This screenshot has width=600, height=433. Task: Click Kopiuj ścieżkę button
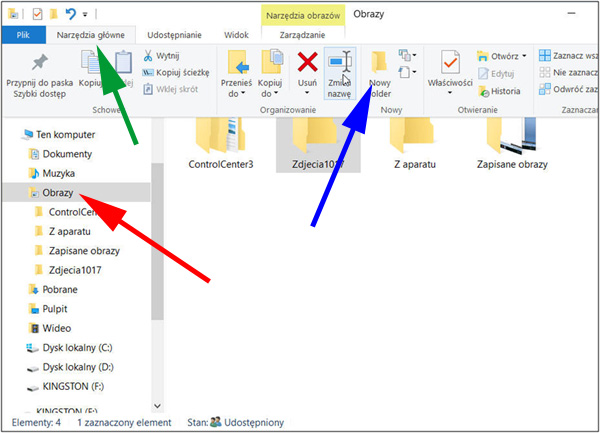coord(176,72)
